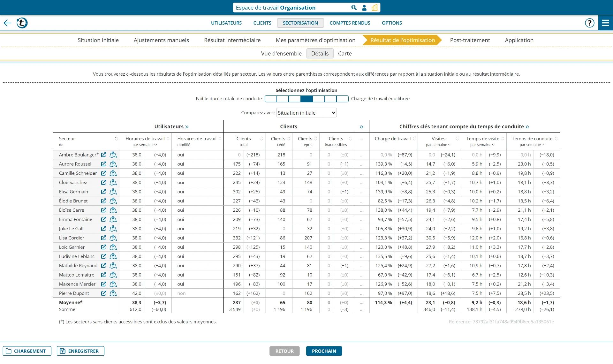The image size is (613, 364).
Task: Show Éloïse Carre on map icon
Action: [x=113, y=210]
